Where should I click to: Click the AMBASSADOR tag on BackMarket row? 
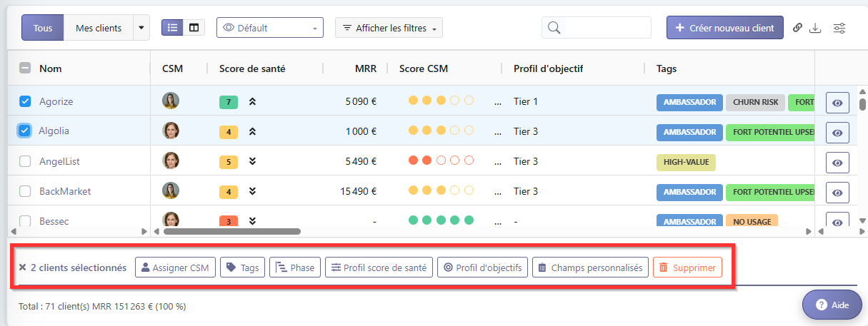tap(689, 192)
